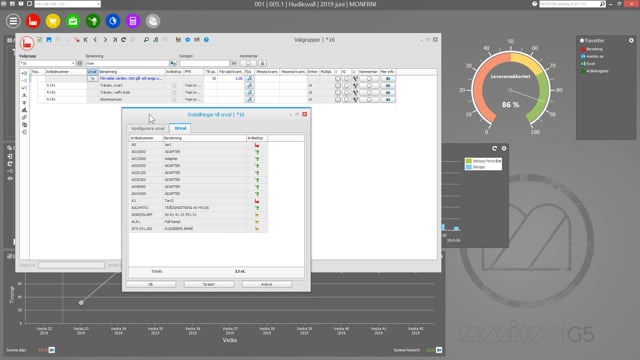Refresh the Belopp chart widget
Viewport: 640px width, 360px height.
(x=494, y=148)
